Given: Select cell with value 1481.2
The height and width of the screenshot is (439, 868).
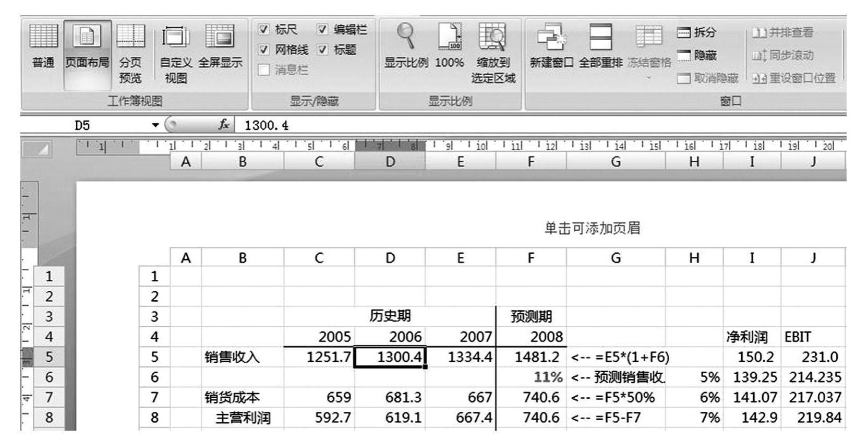Looking at the screenshot, I should [x=531, y=357].
